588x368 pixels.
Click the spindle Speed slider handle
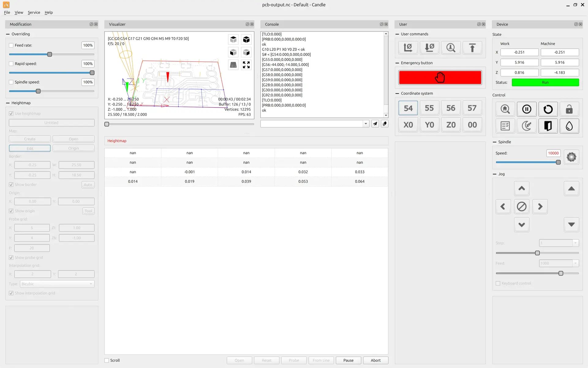point(558,162)
